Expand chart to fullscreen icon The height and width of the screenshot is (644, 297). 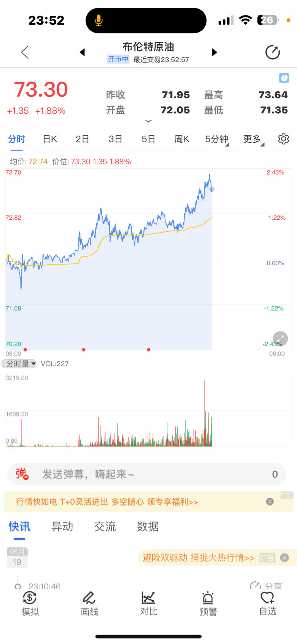click(280, 339)
